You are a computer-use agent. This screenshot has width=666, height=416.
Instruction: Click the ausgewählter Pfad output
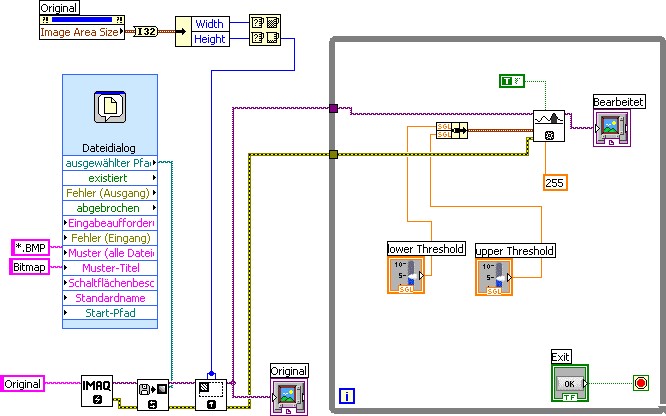[110, 163]
